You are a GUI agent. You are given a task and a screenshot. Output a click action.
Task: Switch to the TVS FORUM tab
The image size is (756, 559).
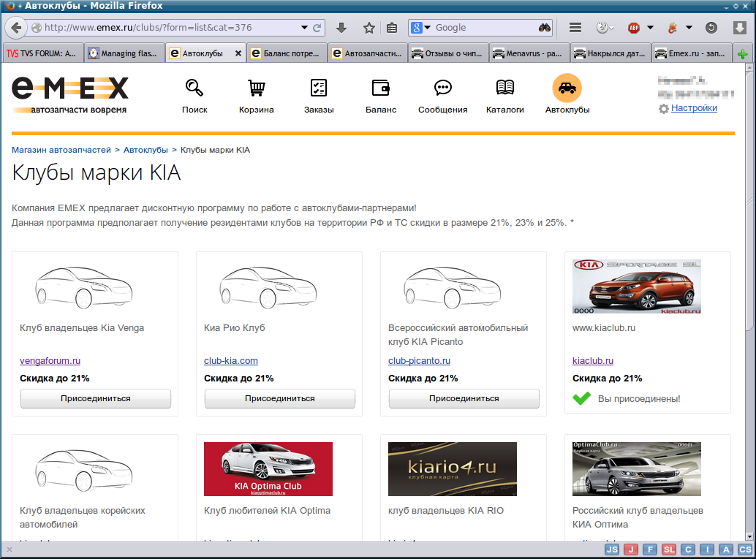coord(42,53)
